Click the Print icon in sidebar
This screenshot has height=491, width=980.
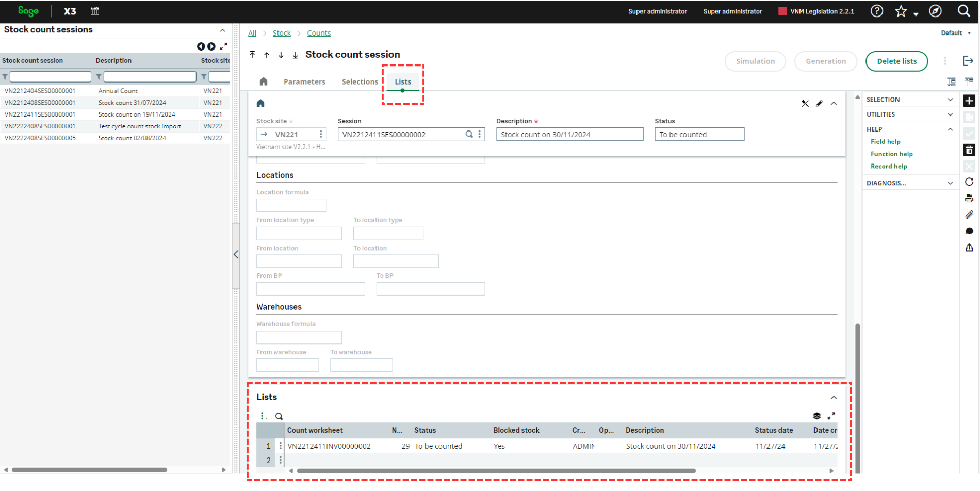tap(969, 198)
